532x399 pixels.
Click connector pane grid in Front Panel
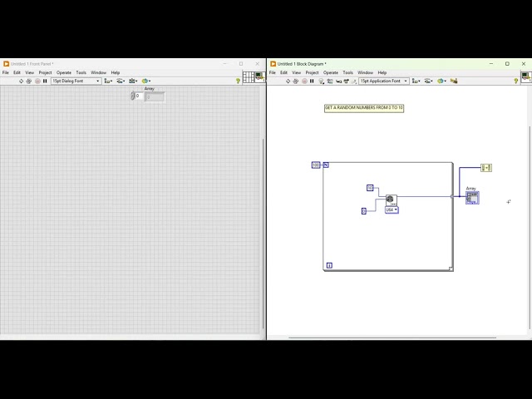249,76
